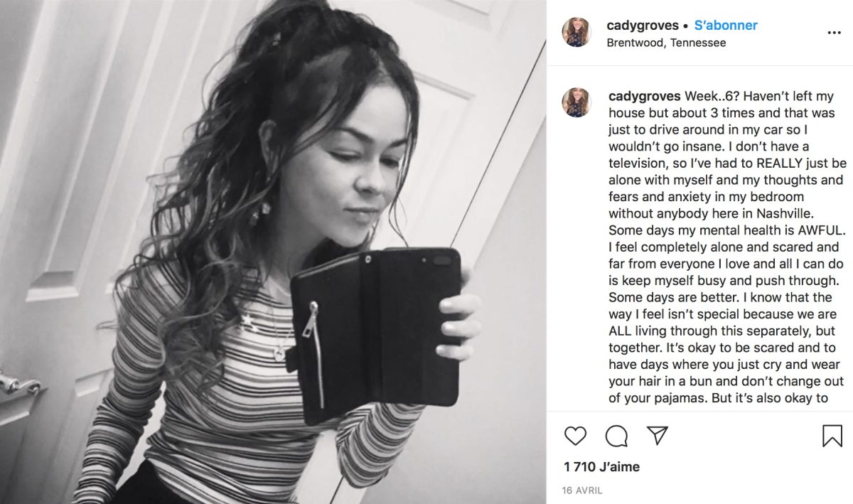853x504 pixels.
Task: Click the striped sweater sleeve in the photo
Action: [x=380, y=448]
